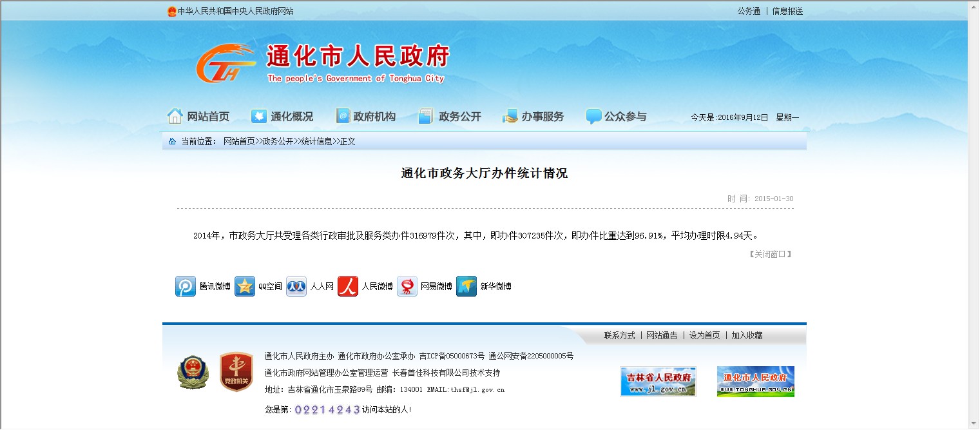Image resolution: width=980 pixels, height=430 pixels.
Task: Click the 设为首页 footer link
Action: click(x=704, y=335)
